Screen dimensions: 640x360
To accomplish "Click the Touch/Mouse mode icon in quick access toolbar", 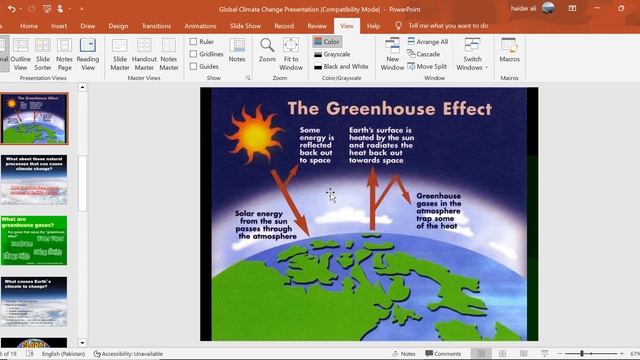I will click(x=60, y=9).
